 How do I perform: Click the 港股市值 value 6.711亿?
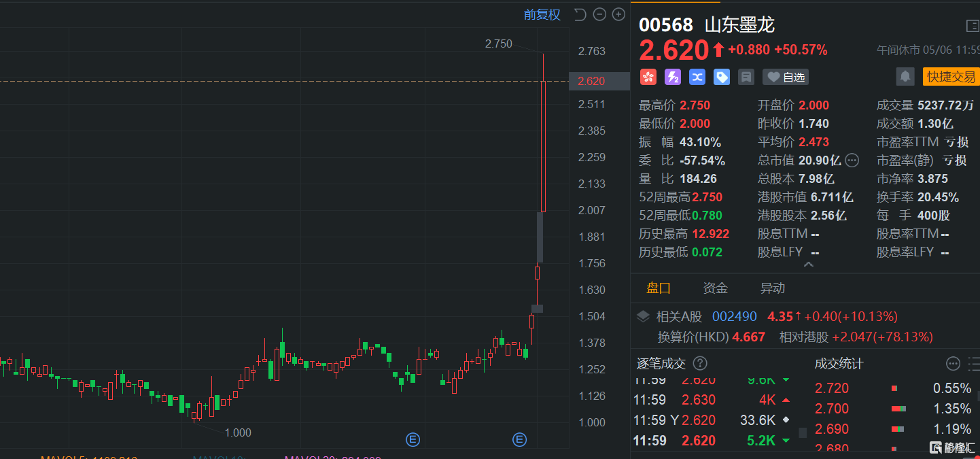coord(832,197)
